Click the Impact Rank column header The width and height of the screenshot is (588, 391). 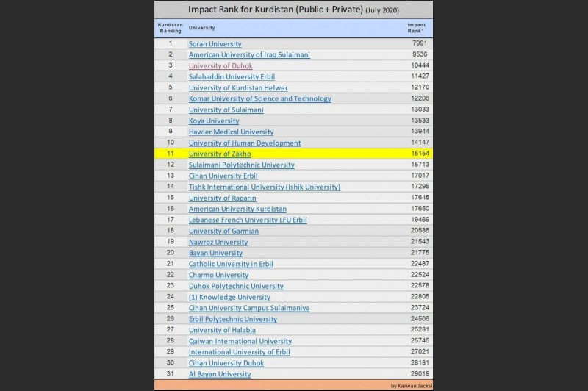click(416, 28)
